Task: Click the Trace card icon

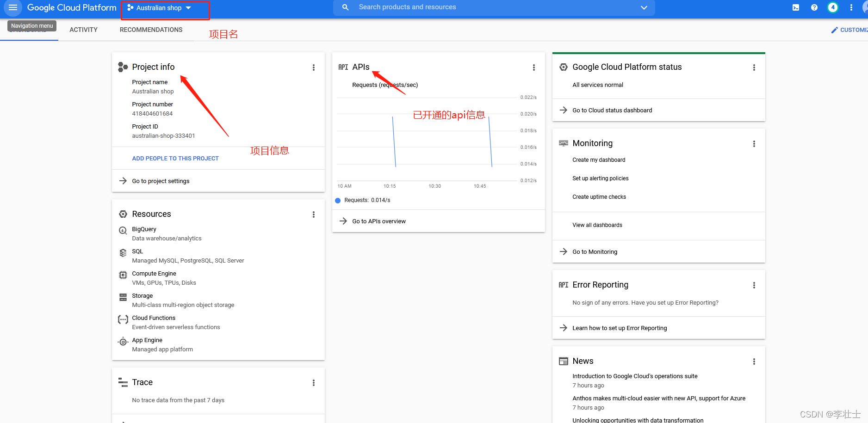Action: (123, 382)
